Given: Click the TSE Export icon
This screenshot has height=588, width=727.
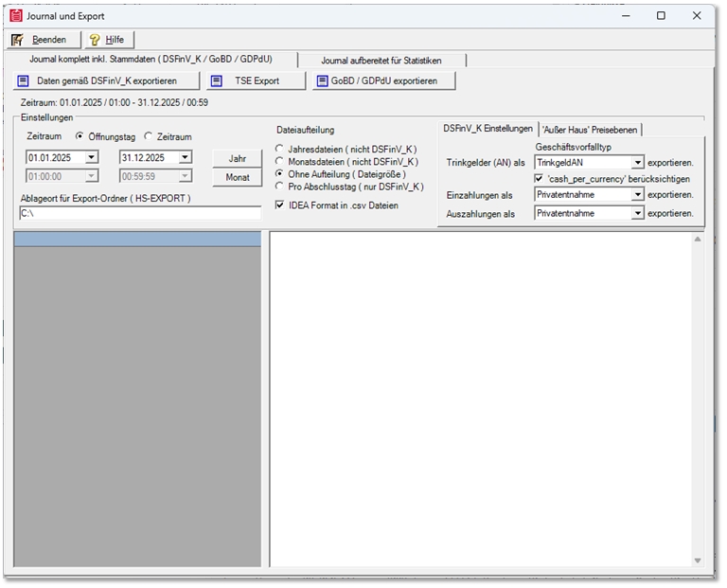Looking at the screenshot, I should click(218, 81).
